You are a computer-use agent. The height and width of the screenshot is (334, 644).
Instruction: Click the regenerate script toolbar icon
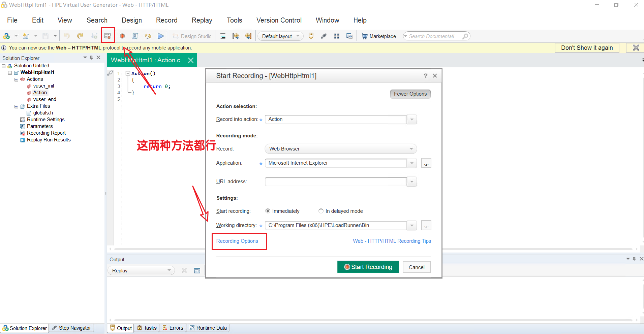pyautogui.click(x=94, y=36)
